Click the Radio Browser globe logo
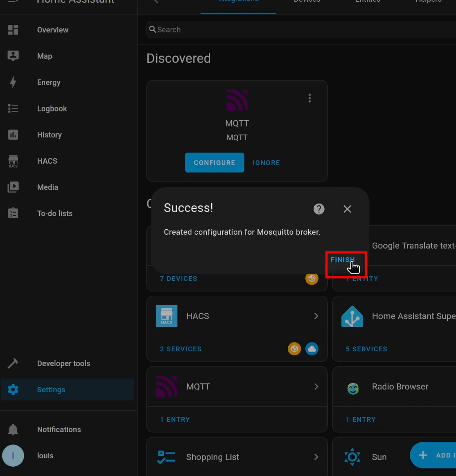The image size is (456, 476). pyautogui.click(x=353, y=388)
